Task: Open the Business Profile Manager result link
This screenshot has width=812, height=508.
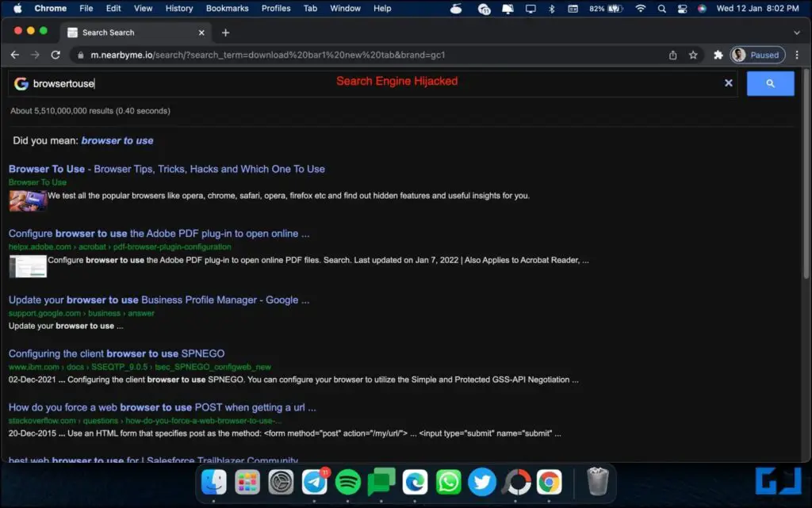Action: [159, 300]
